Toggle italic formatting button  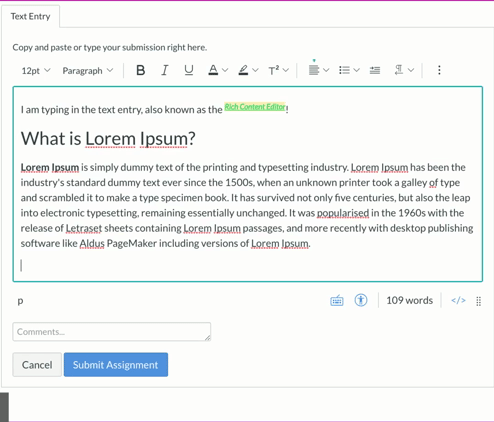coord(164,70)
